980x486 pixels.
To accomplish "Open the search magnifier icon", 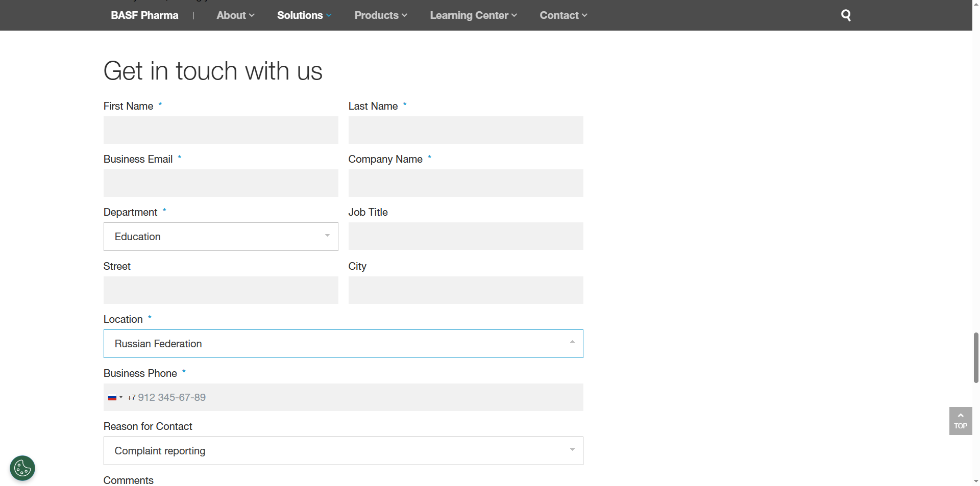I will 846,15.
